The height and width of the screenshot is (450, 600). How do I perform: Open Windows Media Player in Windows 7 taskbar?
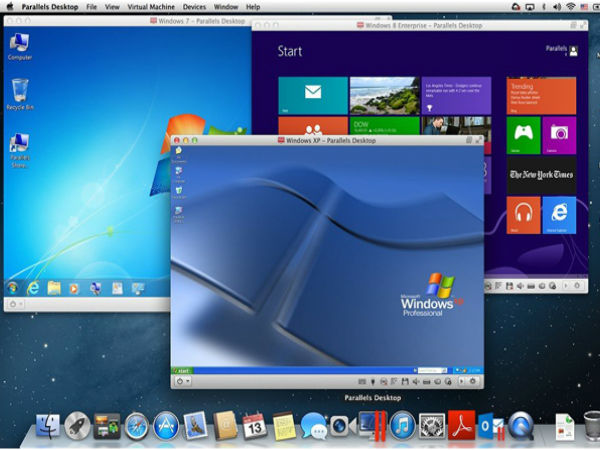[74, 288]
